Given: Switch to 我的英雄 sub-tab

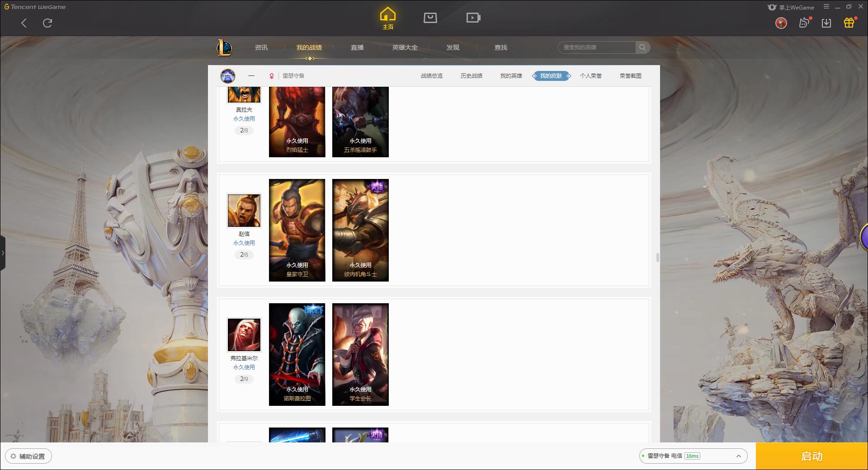Looking at the screenshot, I should [x=511, y=76].
